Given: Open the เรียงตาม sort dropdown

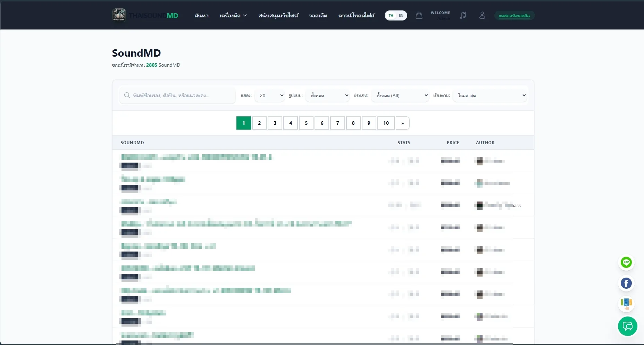Looking at the screenshot, I should click(x=490, y=95).
